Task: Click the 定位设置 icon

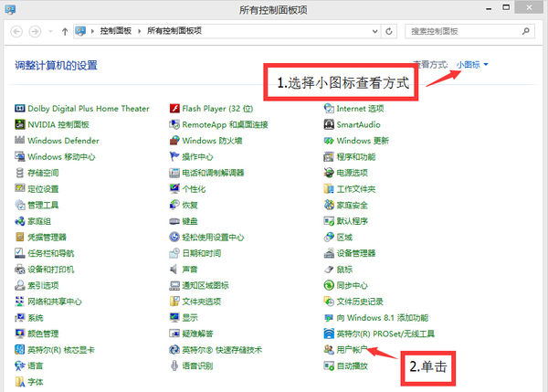Action: tap(19, 189)
